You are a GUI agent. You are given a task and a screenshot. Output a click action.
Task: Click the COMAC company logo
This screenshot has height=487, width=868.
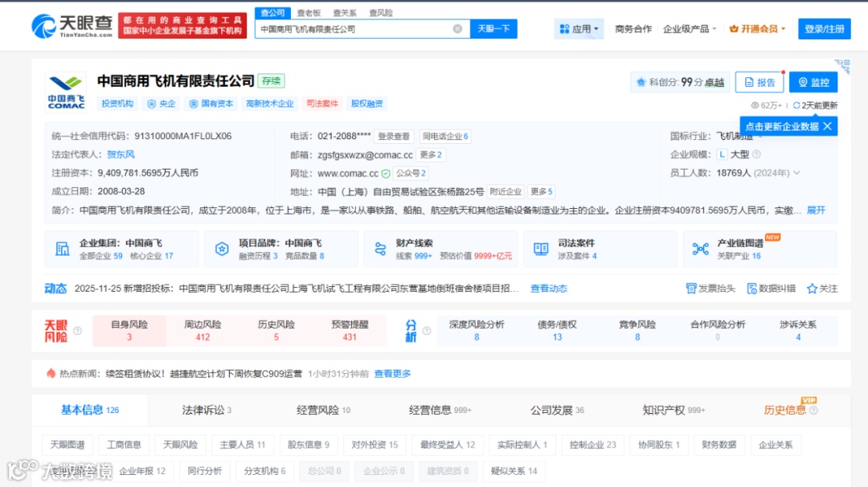click(x=66, y=92)
